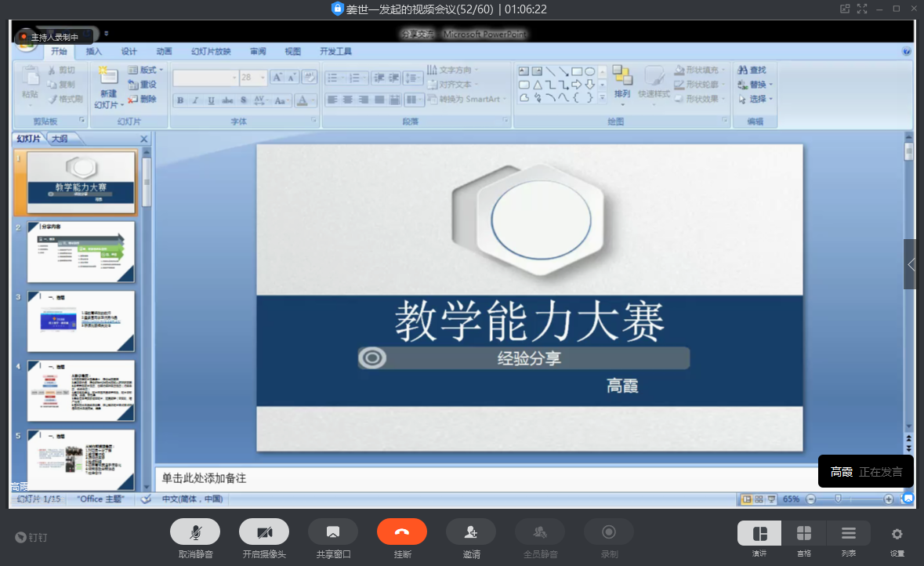
Task: Open meeting 设置 gear icon
Action: tap(897, 534)
